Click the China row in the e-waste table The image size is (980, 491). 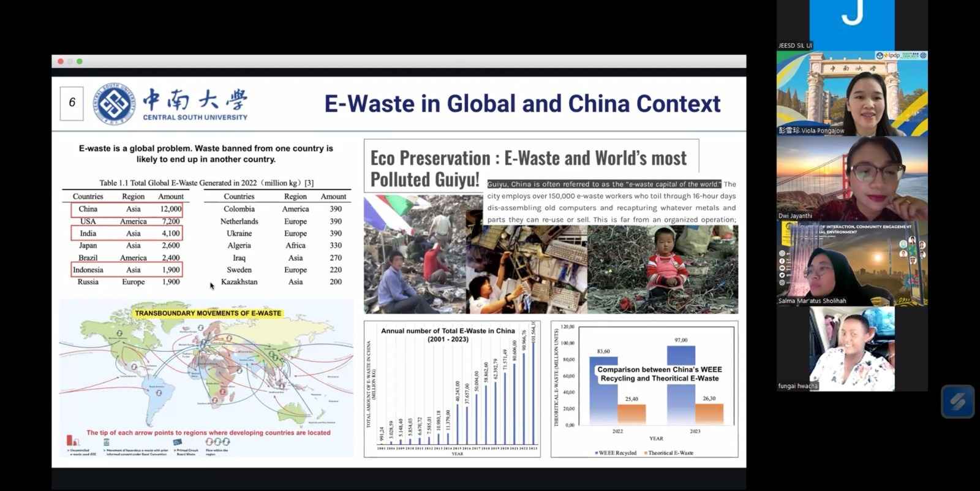click(x=127, y=209)
